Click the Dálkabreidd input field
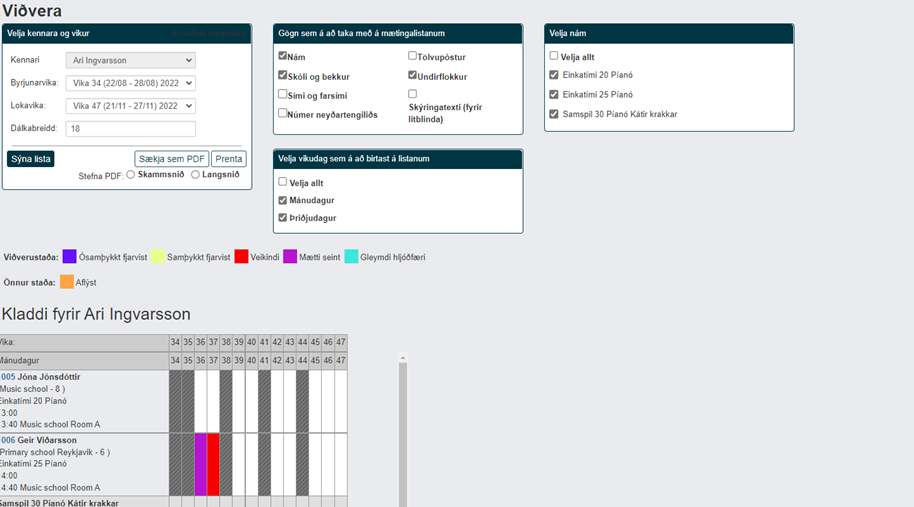 [131, 129]
